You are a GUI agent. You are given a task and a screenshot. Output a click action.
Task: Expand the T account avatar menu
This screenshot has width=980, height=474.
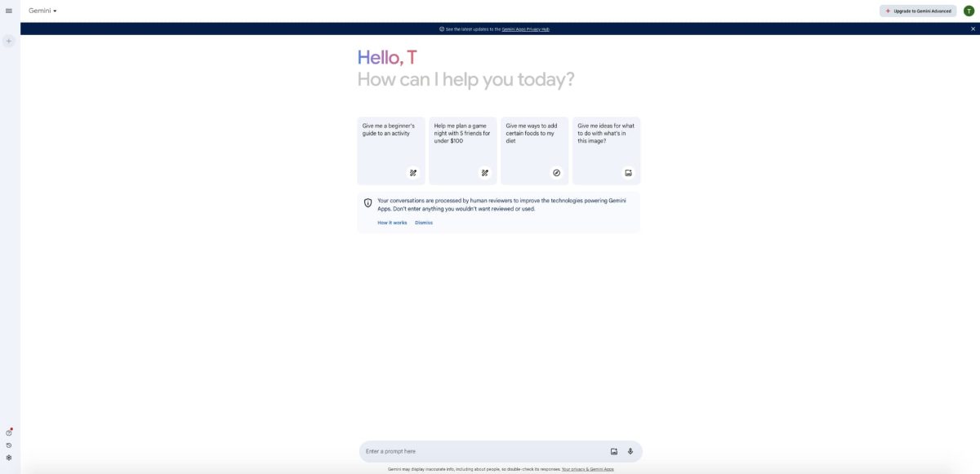click(x=968, y=9)
